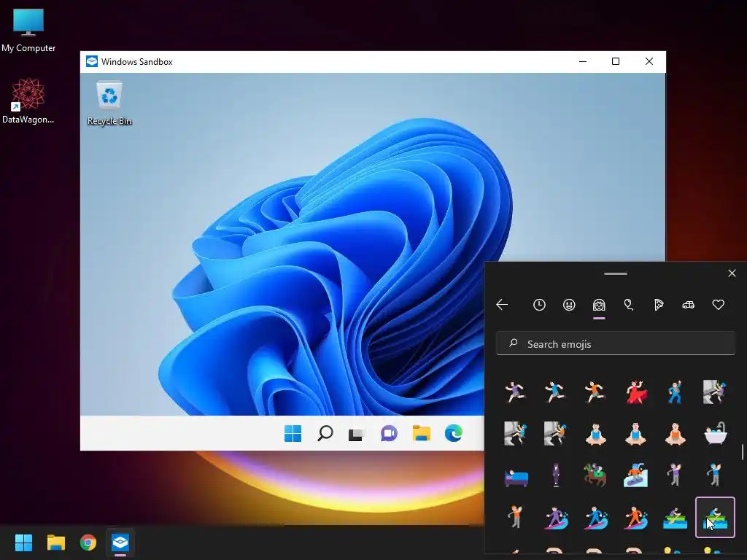Insert the red dress dancer emoji
The image size is (747, 560).
pyautogui.click(x=635, y=392)
